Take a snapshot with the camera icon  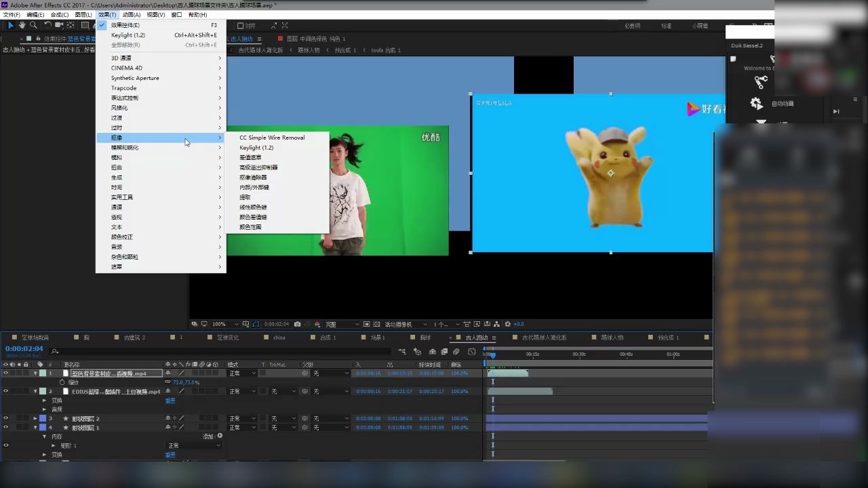click(297, 324)
